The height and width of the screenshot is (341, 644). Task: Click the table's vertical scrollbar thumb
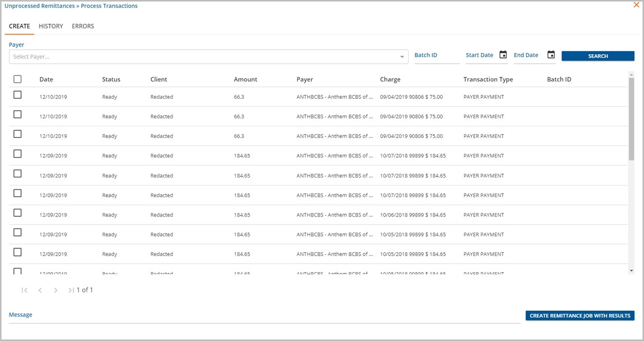click(x=631, y=119)
